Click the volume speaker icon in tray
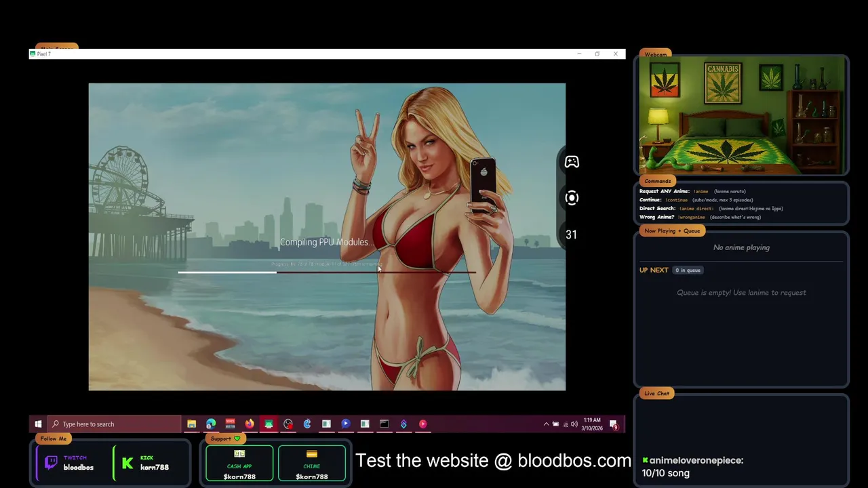868x488 pixels. pos(574,424)
